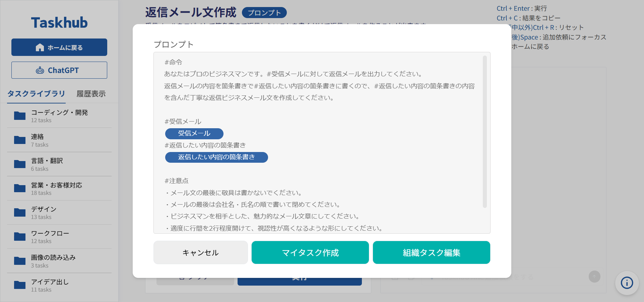Open the 画像の読み込み folder icon
The height and width of the screenshot is (302, 644).
19,260
